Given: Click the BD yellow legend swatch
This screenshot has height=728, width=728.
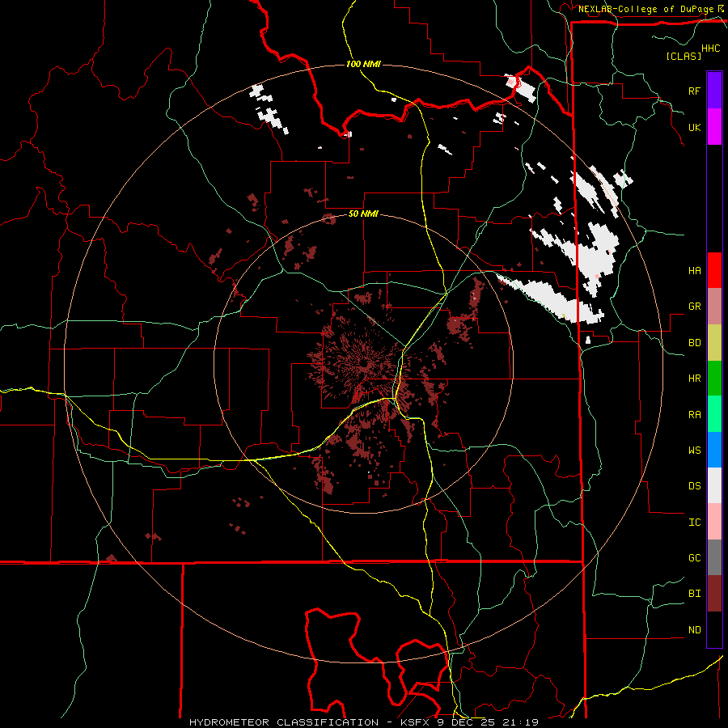Looking at the screenshot, I should (x=714, y=343).
